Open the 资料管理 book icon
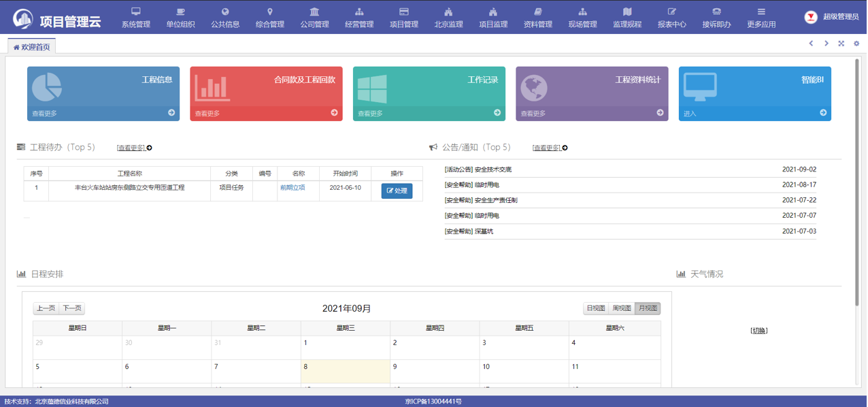This screenshot has width=868, height=407. point(538,12)
